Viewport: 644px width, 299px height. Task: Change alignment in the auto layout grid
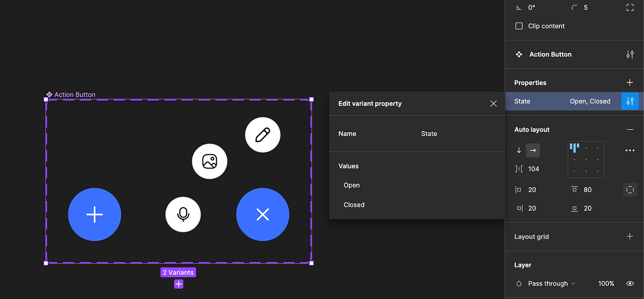[586, 159]
